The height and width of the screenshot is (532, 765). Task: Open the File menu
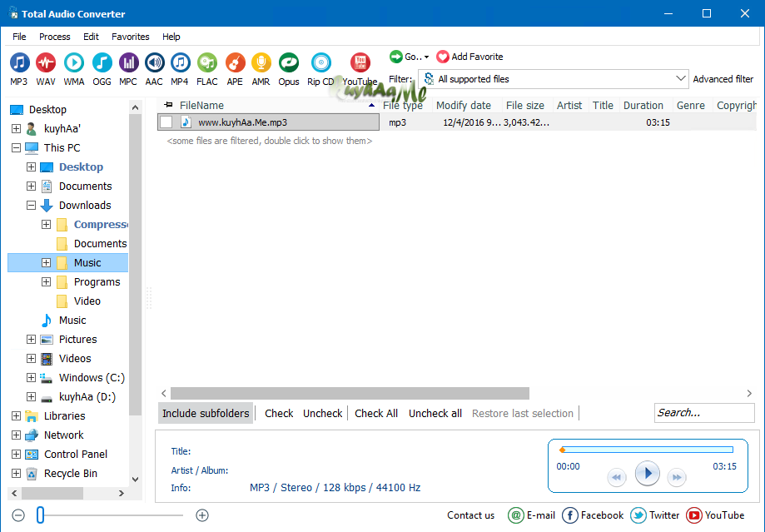coord(19,37)
